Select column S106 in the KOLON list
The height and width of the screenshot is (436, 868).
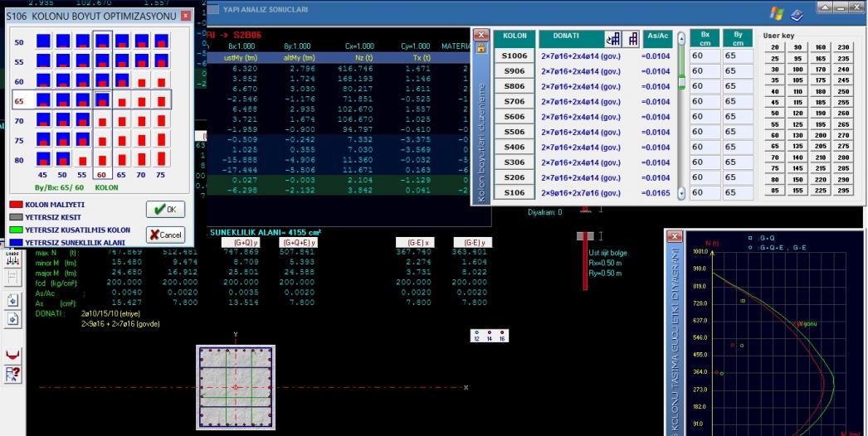(x=514, y=193)
